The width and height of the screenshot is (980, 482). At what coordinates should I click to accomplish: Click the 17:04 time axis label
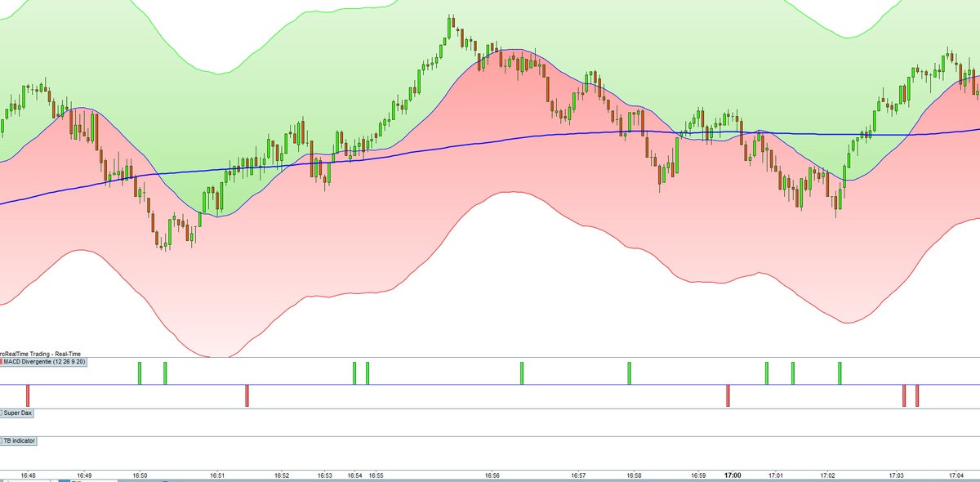pyautogui.click(x=958, y=475)
